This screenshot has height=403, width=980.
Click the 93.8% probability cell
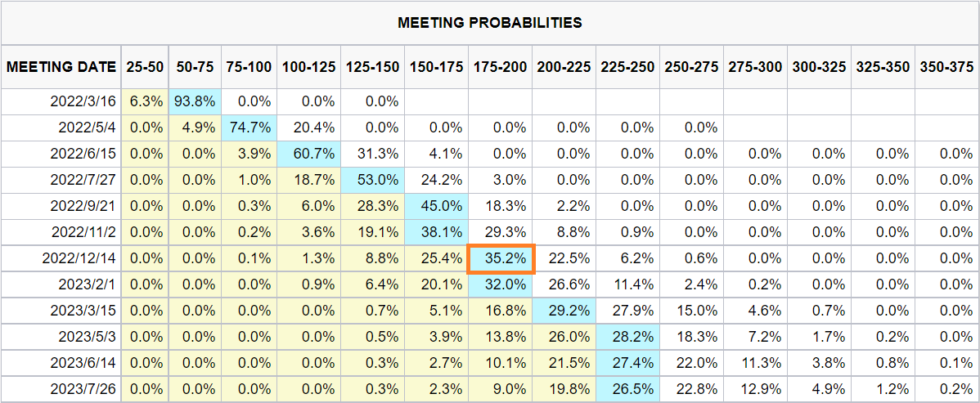(195, 102)
